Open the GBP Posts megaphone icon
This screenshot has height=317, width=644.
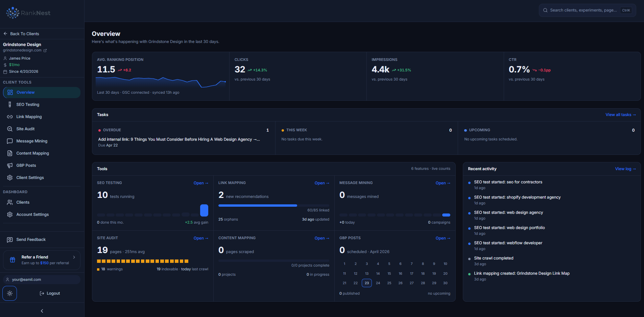tap(10, 165)
